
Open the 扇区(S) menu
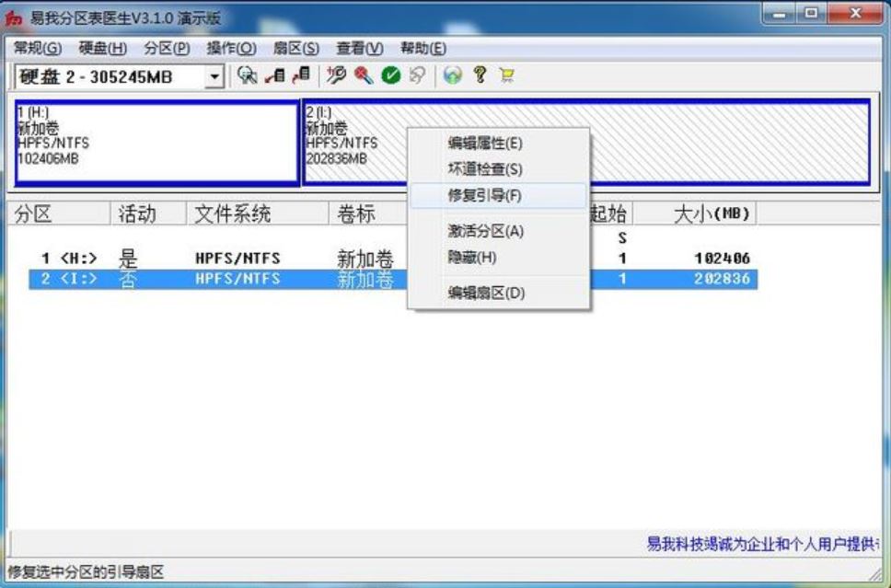(x=296, y=48)
